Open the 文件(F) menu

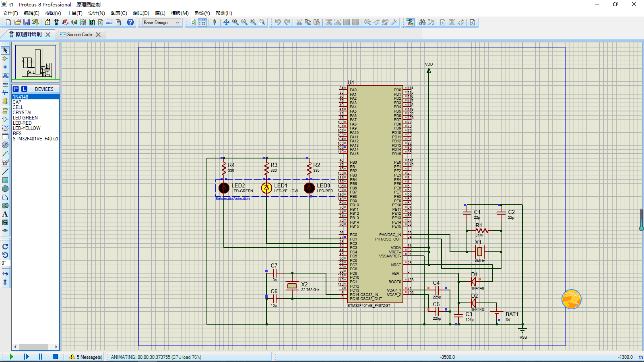tap(10, 13)
